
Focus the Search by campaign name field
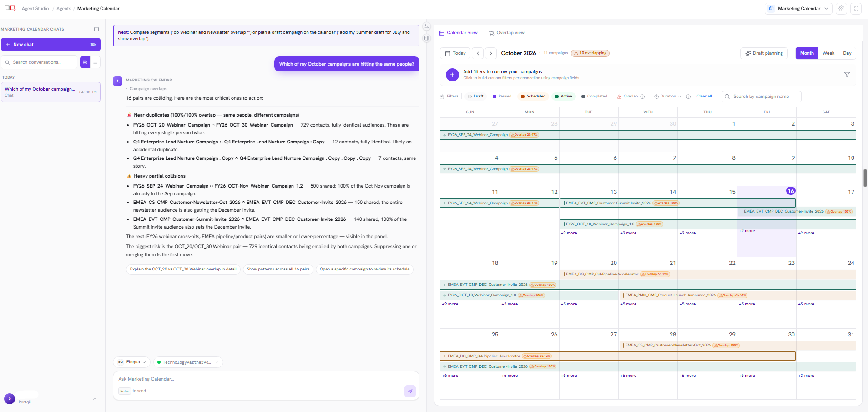coord(762,97)
